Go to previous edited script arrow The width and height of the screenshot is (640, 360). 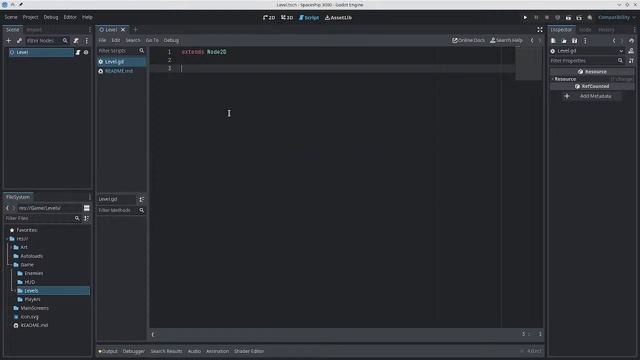[532, 40]
